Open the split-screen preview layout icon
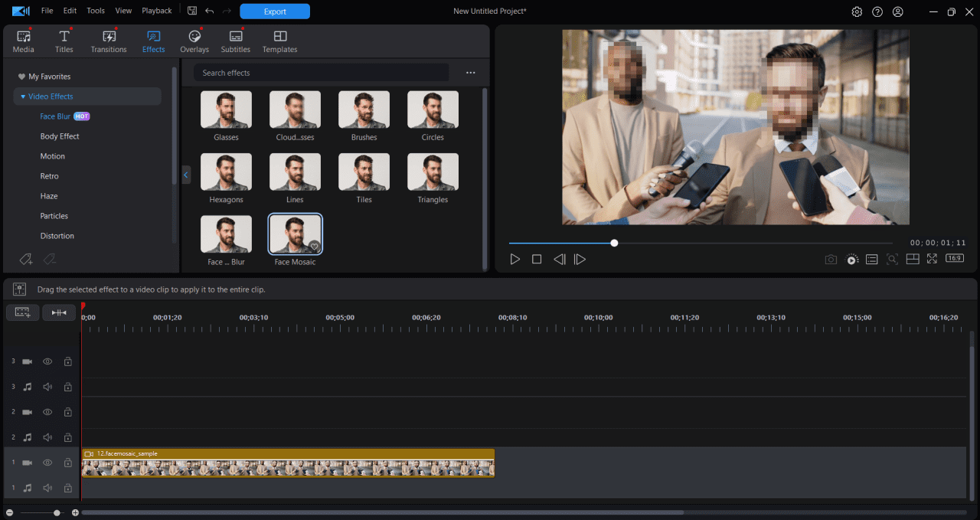 point(913,258)
